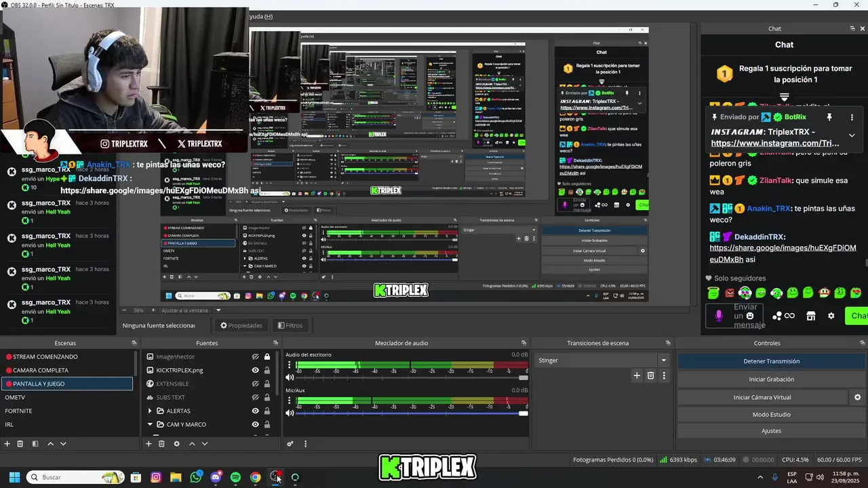The width and height of the screenshot is (868, 488).
Task: Add a new scene with the plus icon
Action: (x=7, y=444)
